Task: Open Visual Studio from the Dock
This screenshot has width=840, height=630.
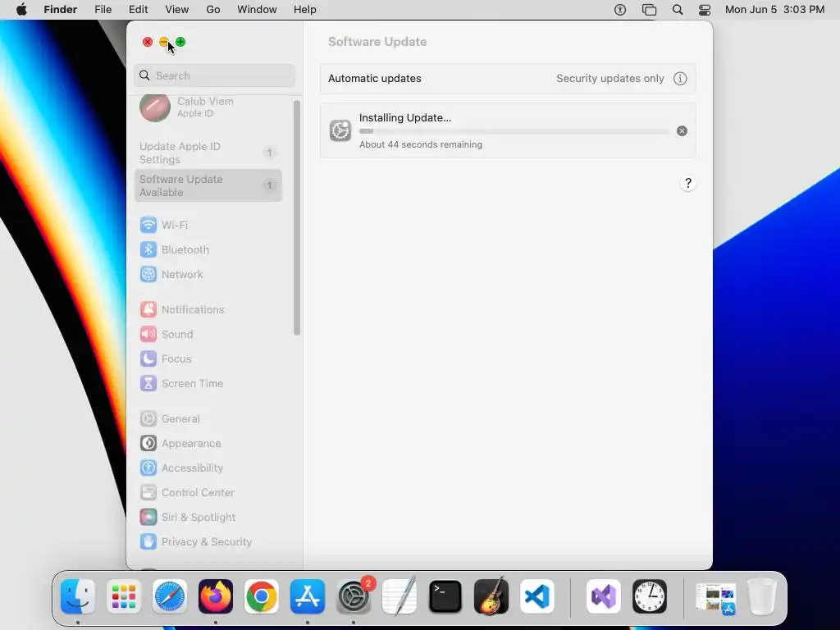Action: click(x=604, y=596)
